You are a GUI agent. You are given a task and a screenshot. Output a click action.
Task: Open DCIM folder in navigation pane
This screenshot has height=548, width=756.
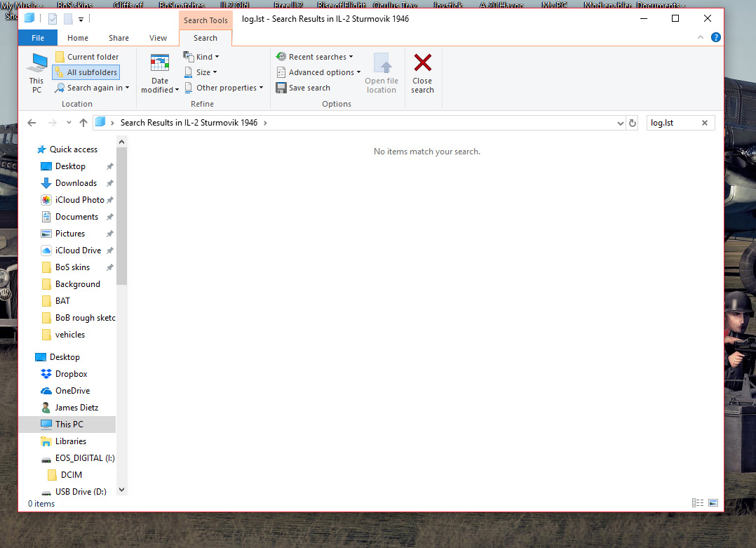(x=72, y=476)
